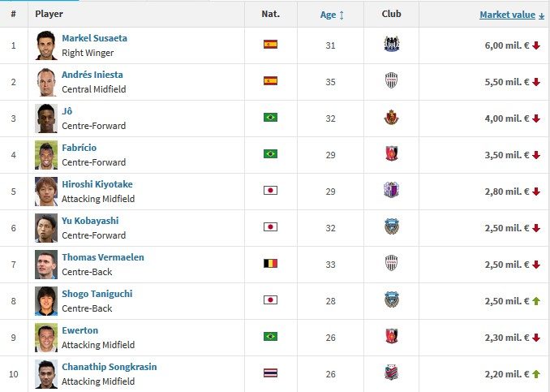Open Thomas Vermaelen's player page
Viewport: 550px width, 392px height.
(x=103, y=257)
